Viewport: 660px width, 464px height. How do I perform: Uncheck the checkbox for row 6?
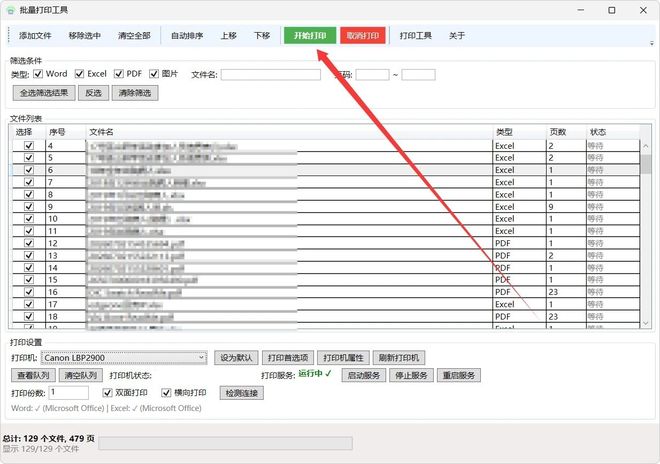tap(29, 170)
